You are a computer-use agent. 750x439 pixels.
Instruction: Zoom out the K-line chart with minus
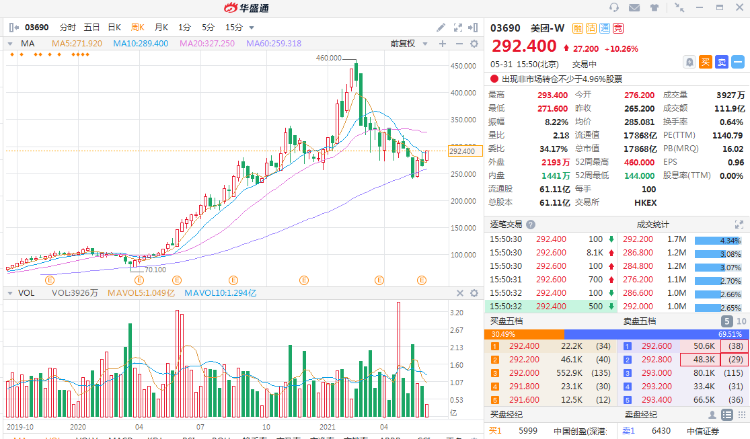459,44
